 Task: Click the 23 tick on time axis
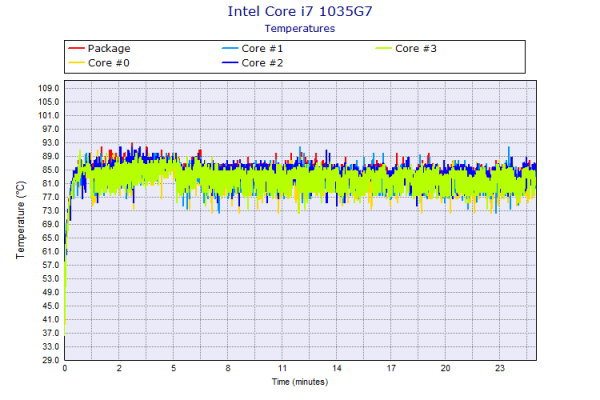coord(500,368)
